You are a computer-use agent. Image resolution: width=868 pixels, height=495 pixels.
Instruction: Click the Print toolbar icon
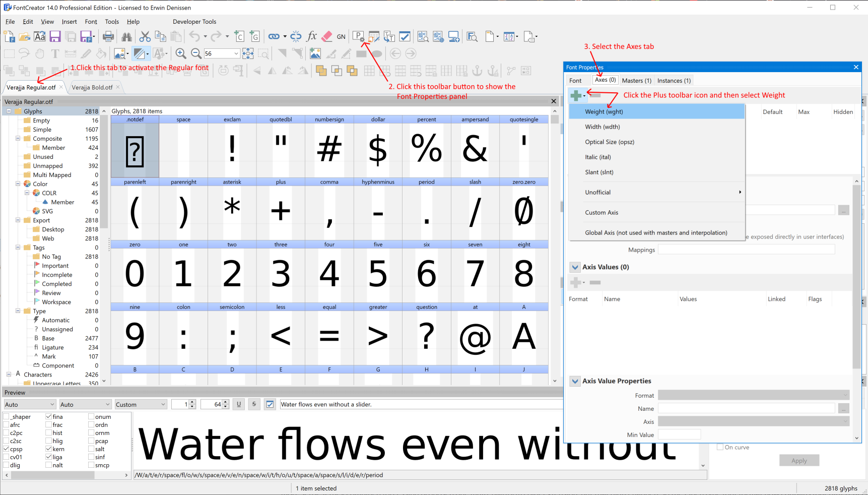(x=108, y=36)
